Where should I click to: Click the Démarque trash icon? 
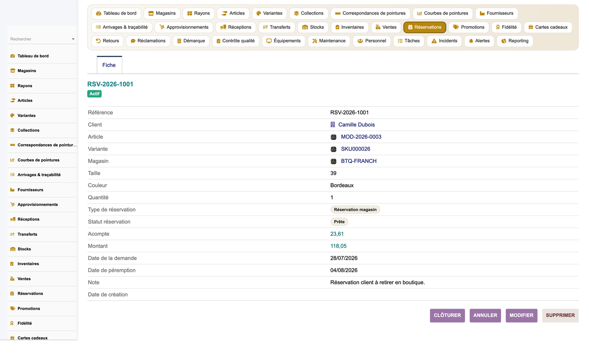[179, 41]
